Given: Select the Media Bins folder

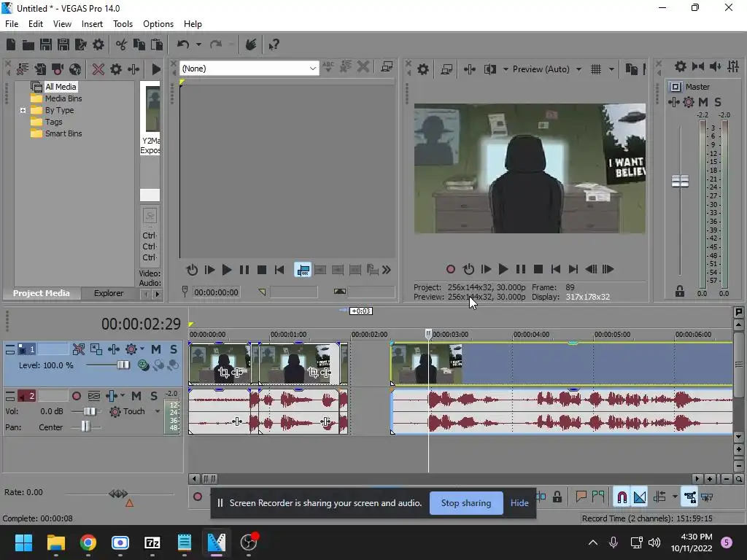Looking at the screenshot, I should coord(63,98).
